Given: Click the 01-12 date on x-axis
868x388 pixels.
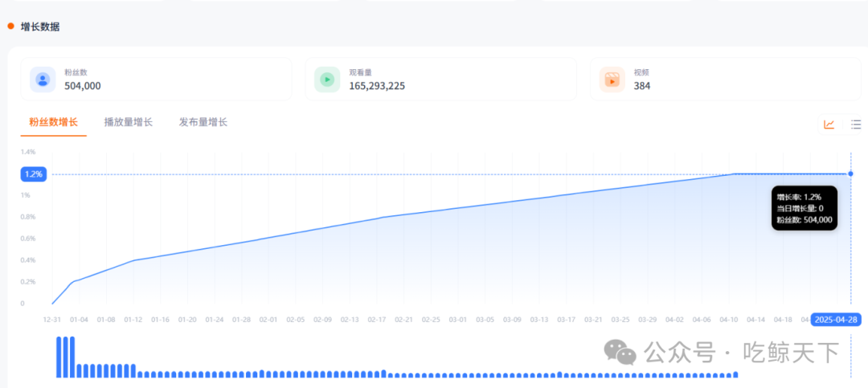Looking at the screenshot, I should [133, 319].
